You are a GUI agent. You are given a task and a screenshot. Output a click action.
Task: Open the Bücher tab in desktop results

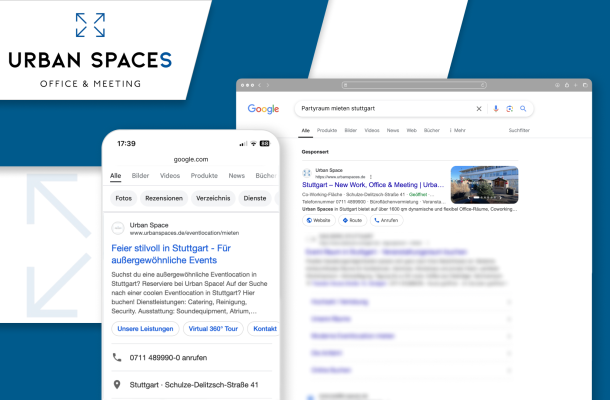coord(432,130)
